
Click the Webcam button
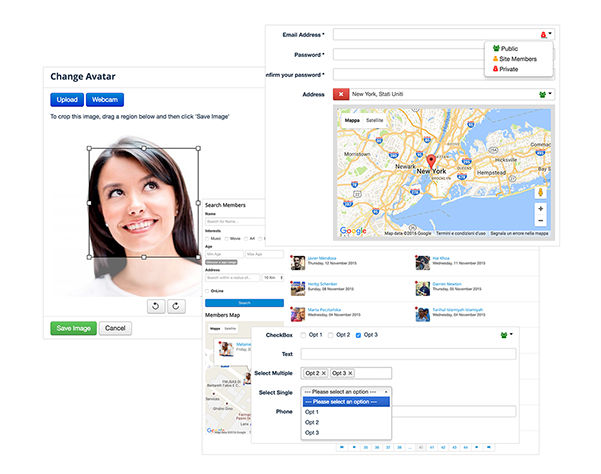(105, 100)
